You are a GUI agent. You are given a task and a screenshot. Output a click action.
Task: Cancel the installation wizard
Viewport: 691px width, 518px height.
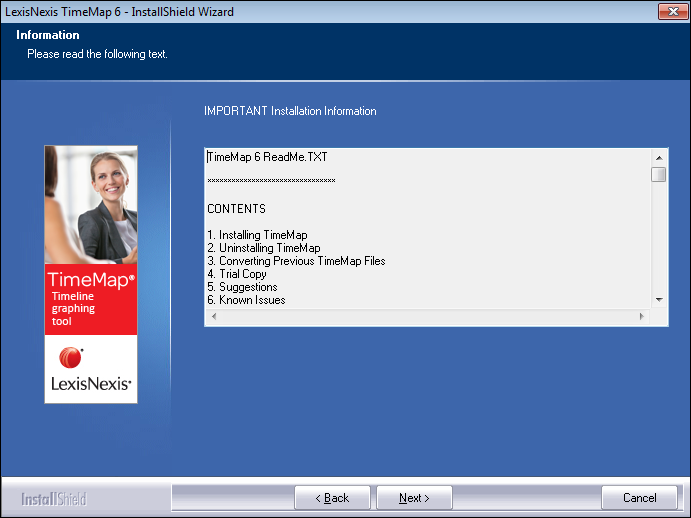tap(639, 498)
